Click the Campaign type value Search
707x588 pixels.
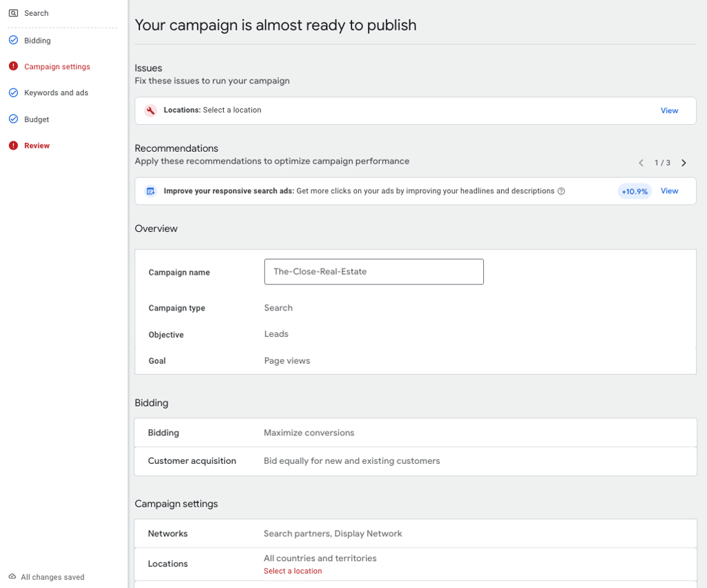pos(278,308)
